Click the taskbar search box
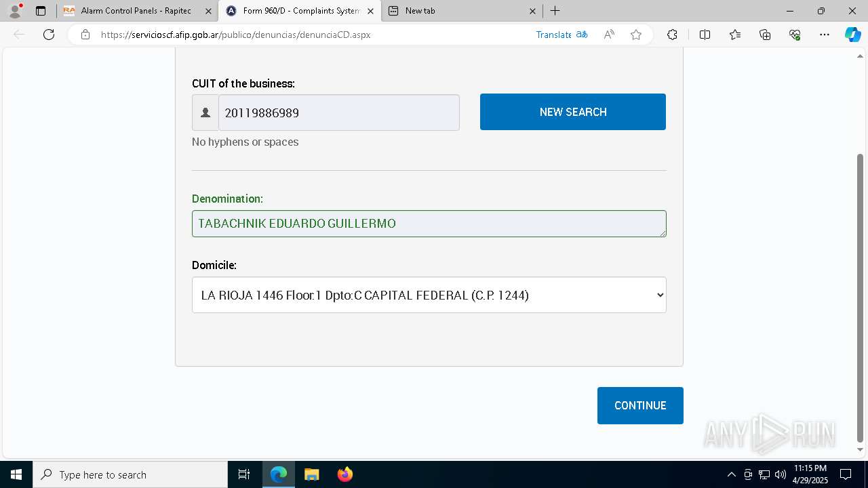Screen dimensions: 868x488 point(130,474)
